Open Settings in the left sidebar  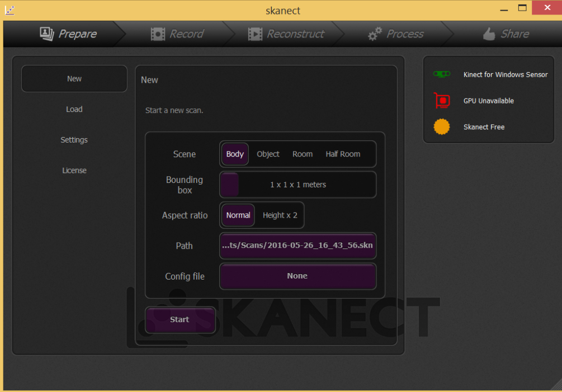pyautogui.click(x=74, y=140)
